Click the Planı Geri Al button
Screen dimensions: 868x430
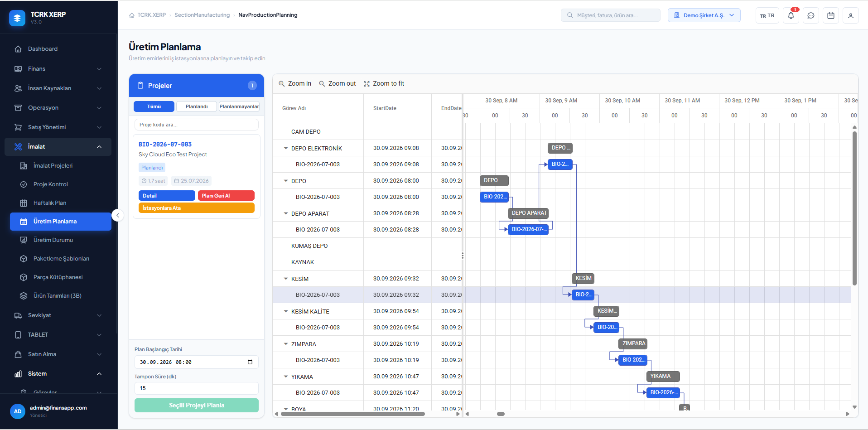(x=226, y=196)
